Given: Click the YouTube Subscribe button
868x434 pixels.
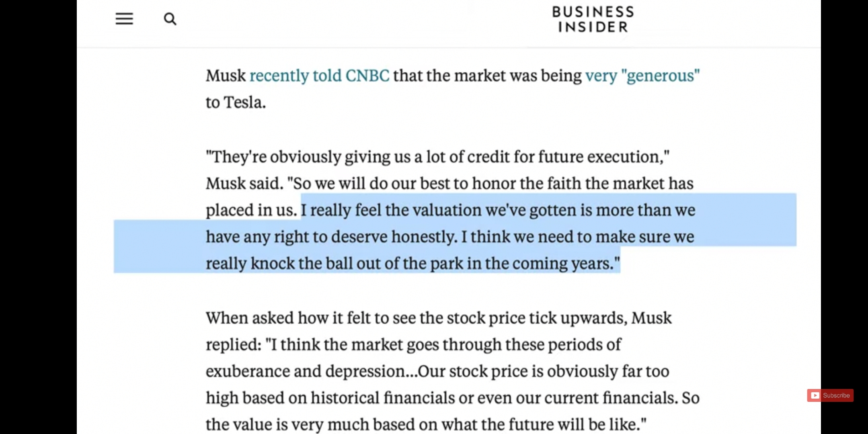Looking at the screenshot, I should coord(830,395).
